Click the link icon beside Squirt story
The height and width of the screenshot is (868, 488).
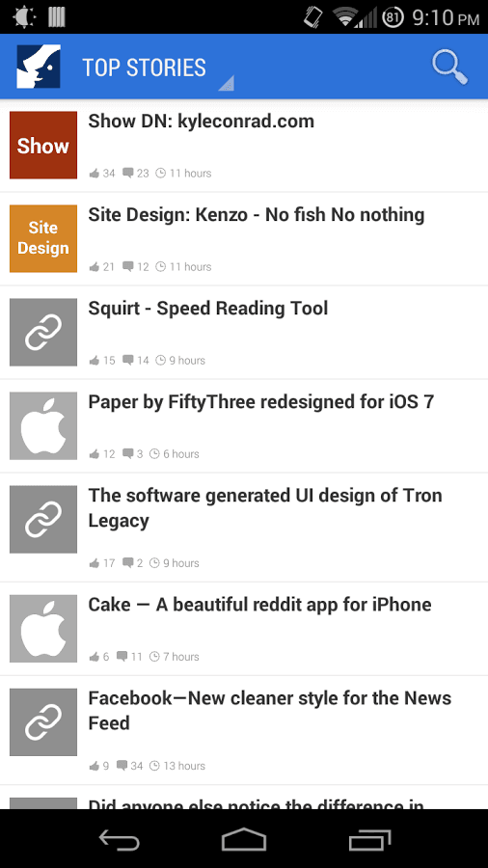(43, 332)
